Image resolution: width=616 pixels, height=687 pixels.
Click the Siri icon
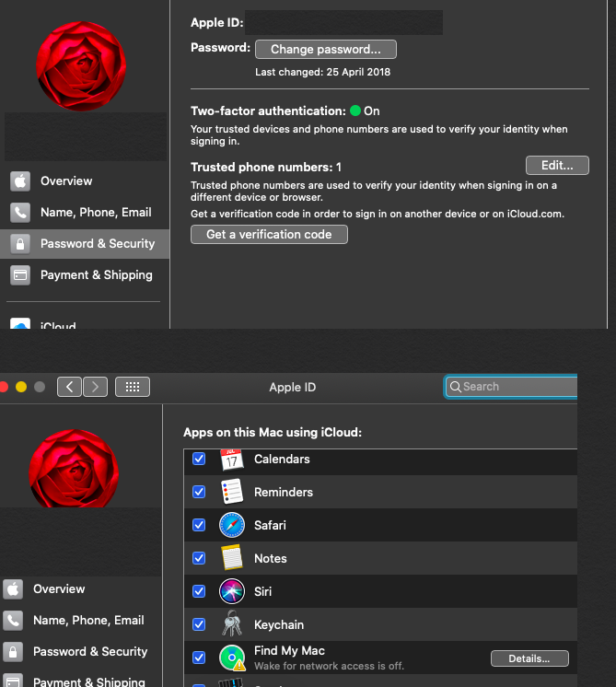232,591
